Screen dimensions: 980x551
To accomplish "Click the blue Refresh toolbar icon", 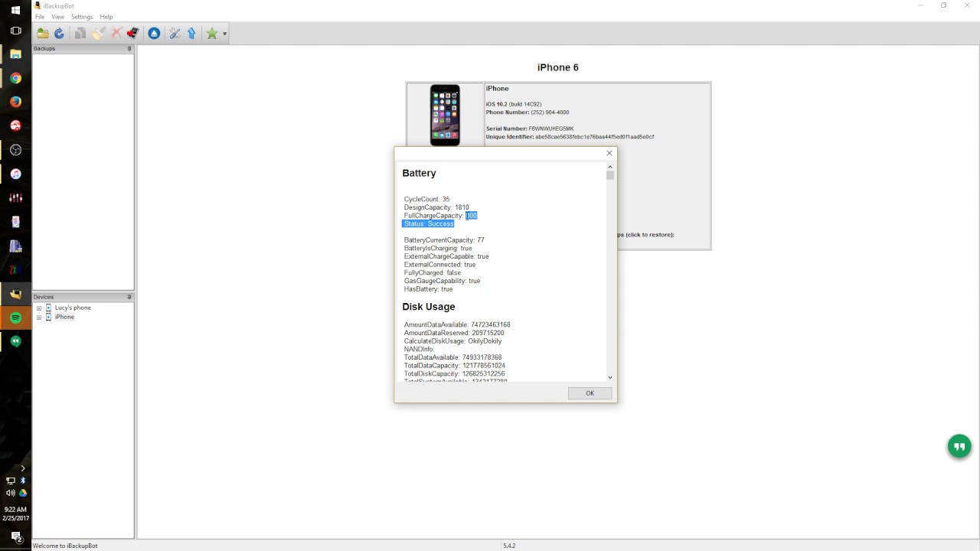I will pyautogui.click(x=59, y=33).
